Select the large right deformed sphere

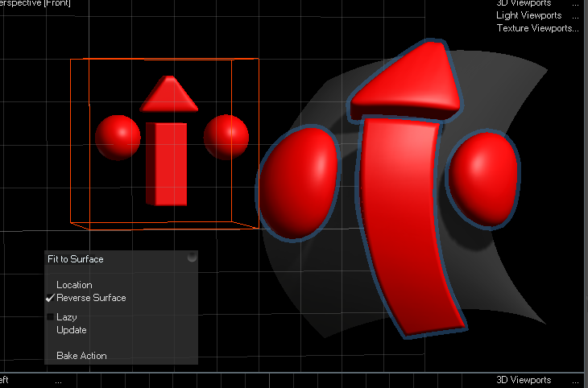[483, 180]
